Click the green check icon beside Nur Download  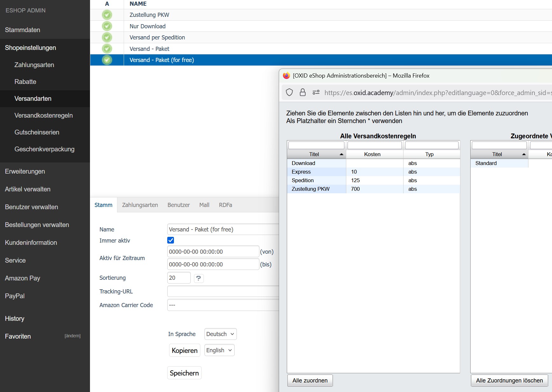(x=107, y=26)
